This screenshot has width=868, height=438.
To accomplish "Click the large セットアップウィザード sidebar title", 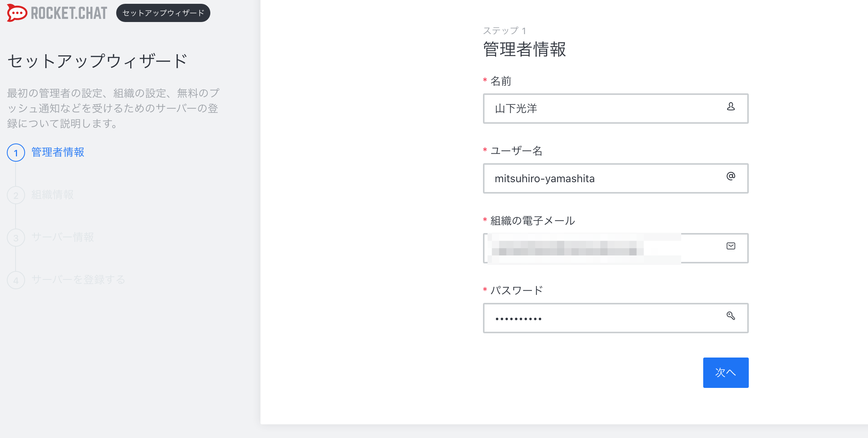I will (x=98, y=61).
